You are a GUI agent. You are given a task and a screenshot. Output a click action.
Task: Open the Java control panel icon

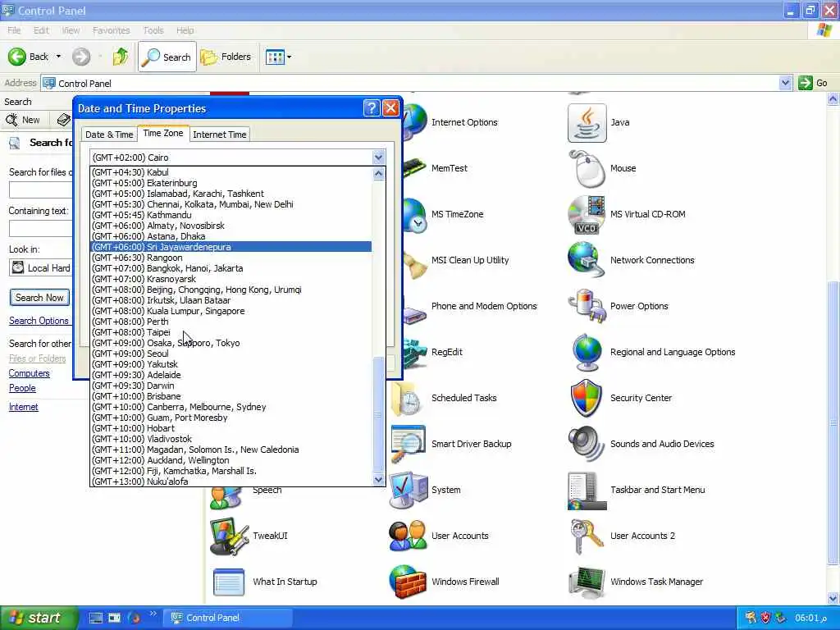coord(587,123)
